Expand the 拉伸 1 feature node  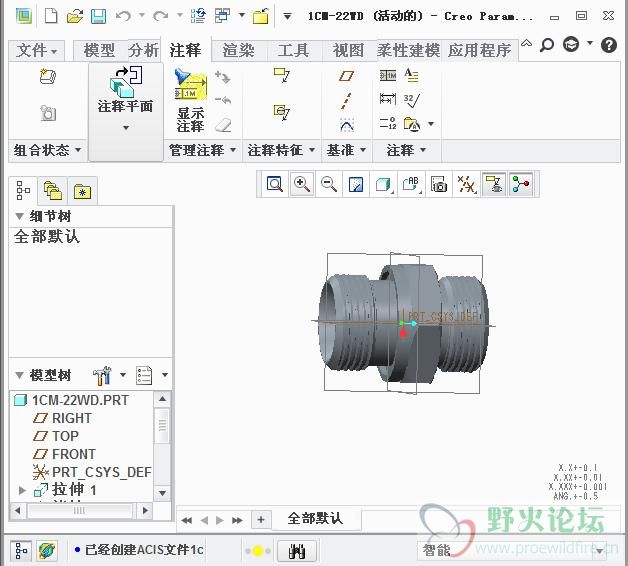(23, 490)
